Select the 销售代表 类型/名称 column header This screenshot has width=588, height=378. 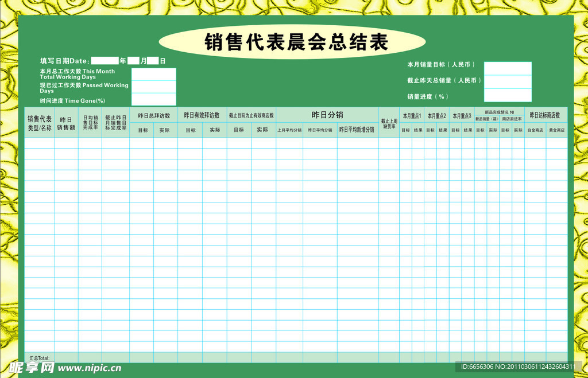[x=40, y=123]
